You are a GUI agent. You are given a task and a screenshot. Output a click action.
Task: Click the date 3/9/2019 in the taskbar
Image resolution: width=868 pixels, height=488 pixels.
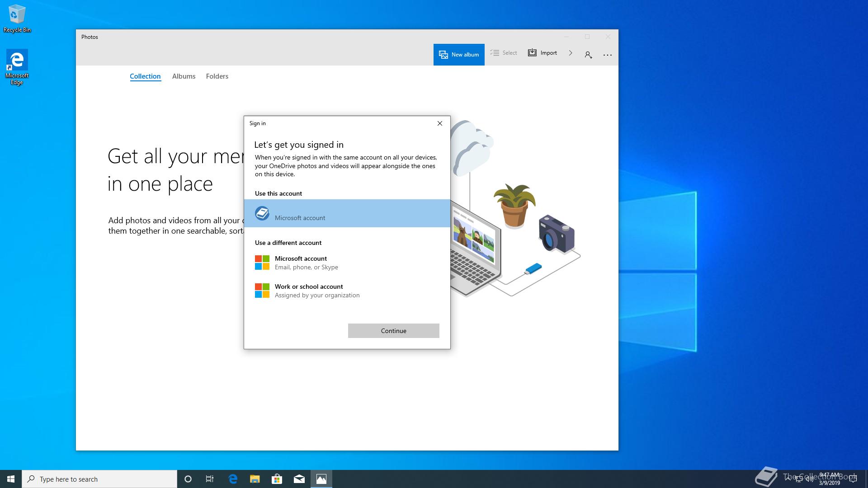[x=829, y=483]
